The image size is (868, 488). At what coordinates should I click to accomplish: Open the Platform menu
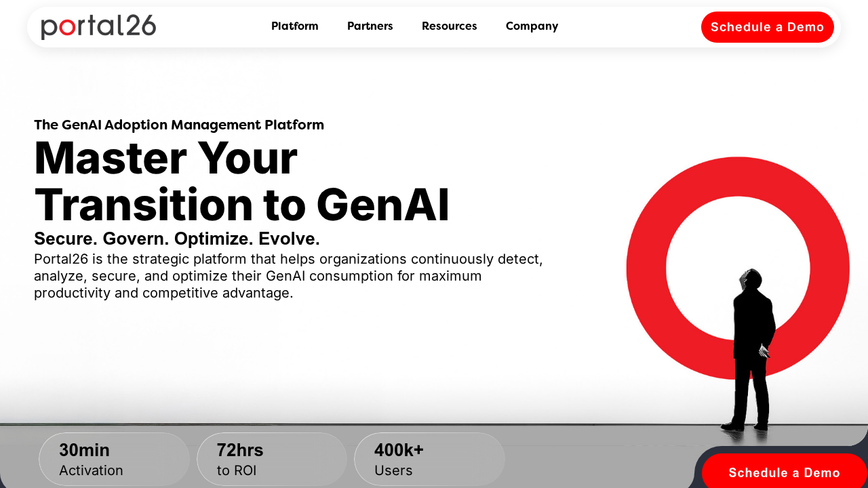[294, 26]
